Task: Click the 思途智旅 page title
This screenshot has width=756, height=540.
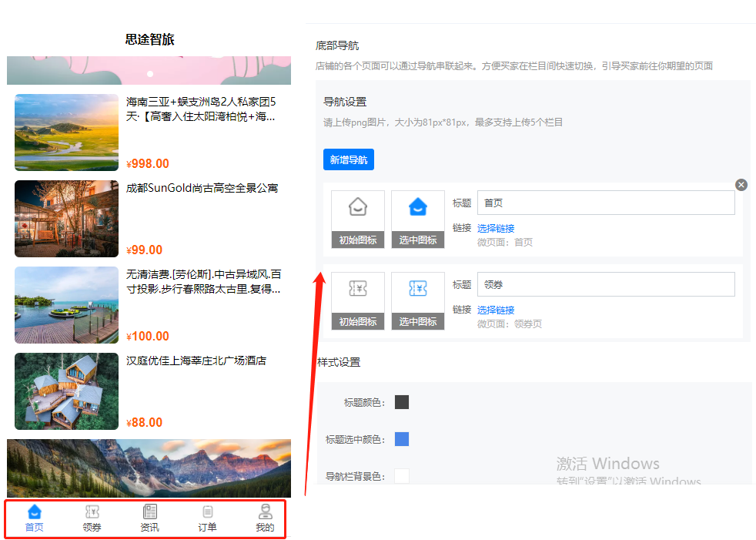Action: [149, 39]
